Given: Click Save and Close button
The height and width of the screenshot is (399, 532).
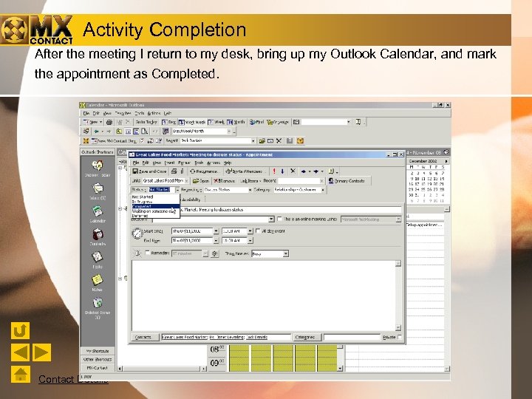Looking at the screenshot, I should [x=149, y=171].
